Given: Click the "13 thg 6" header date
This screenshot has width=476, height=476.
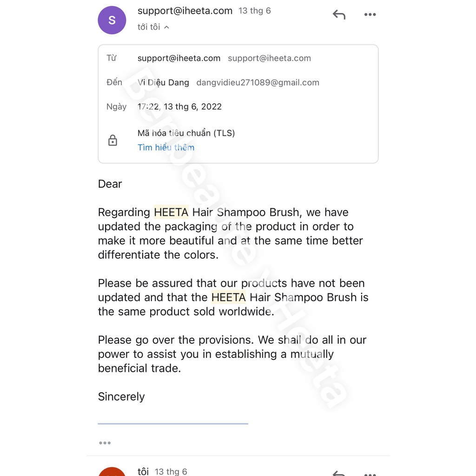Looking at the screenshot, I should [x=255, y=11].
